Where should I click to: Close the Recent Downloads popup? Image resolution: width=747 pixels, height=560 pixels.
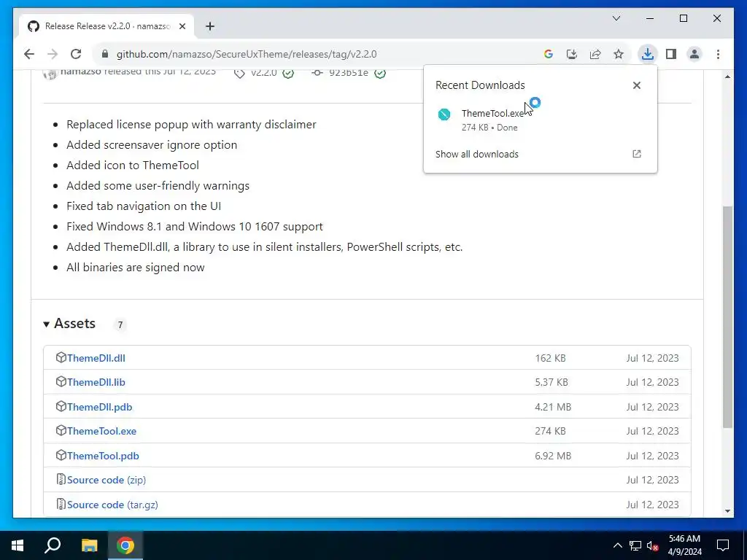tap(636, 85)
